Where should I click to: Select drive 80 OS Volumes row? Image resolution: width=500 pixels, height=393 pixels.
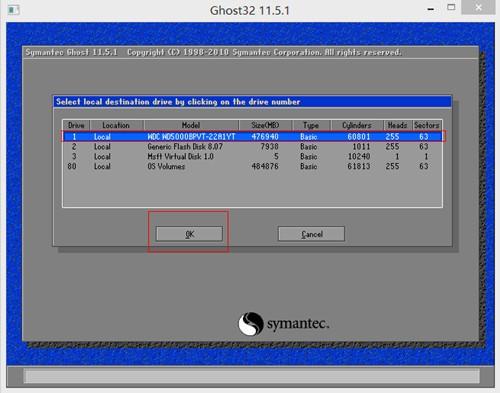(253, 166)
